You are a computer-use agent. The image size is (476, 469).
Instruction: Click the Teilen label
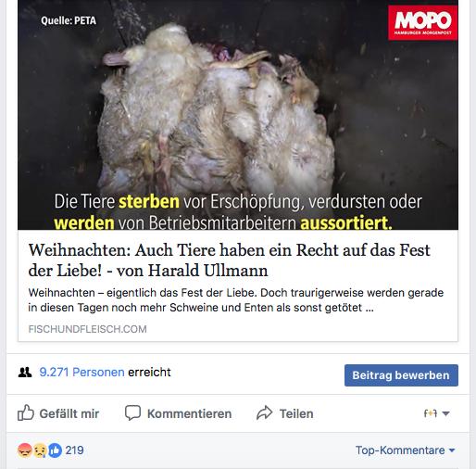(x=296, y=413)
